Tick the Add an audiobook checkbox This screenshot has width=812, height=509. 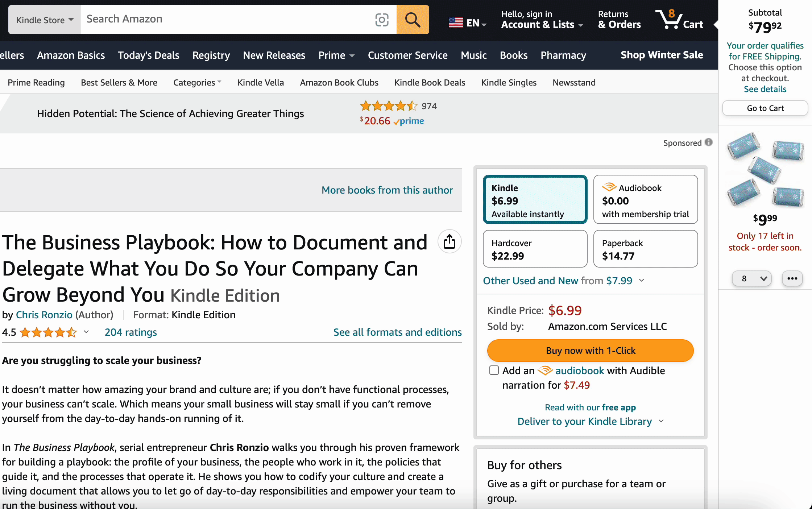(494, 370)
